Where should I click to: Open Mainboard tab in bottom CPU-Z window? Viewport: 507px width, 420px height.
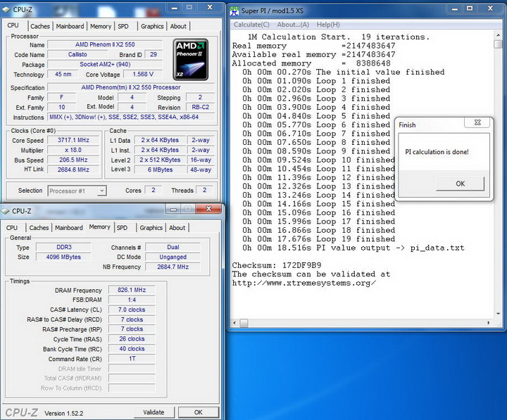[69, 227]
